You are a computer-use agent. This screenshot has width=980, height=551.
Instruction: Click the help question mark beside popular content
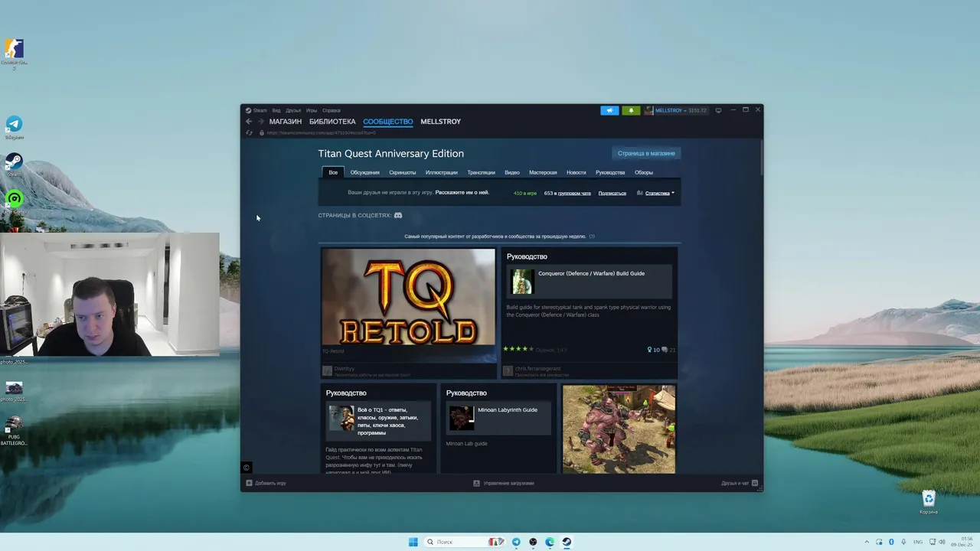[x=592, y=236]
